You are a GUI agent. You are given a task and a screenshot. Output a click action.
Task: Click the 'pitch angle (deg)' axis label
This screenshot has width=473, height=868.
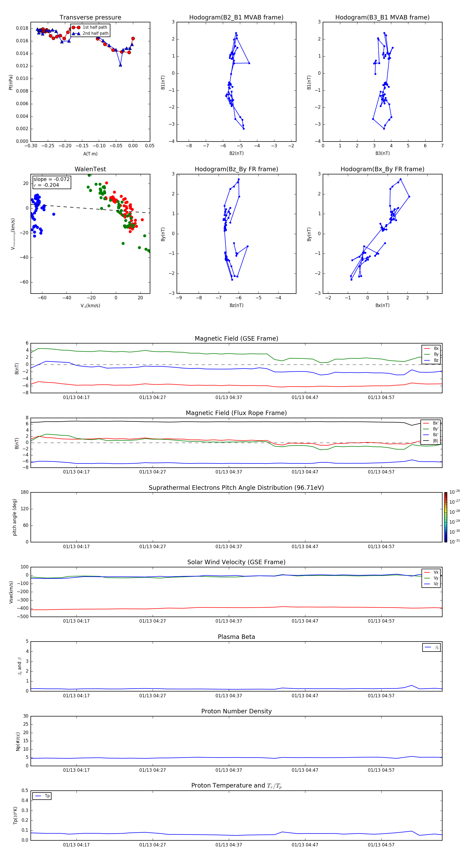point(14,517)
